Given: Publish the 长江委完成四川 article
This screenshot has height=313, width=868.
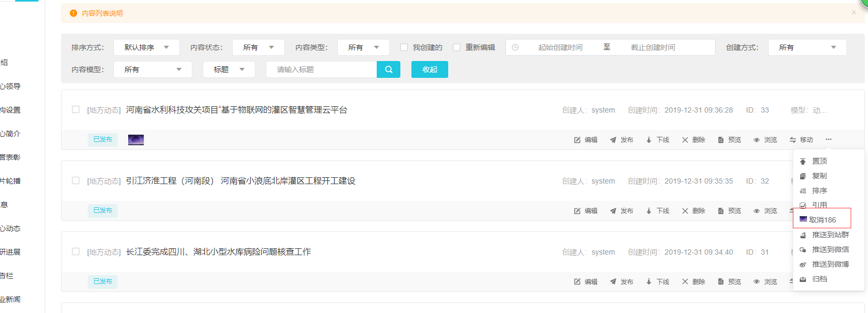Looking at the screenshot, I should click(x=622, y=282).
